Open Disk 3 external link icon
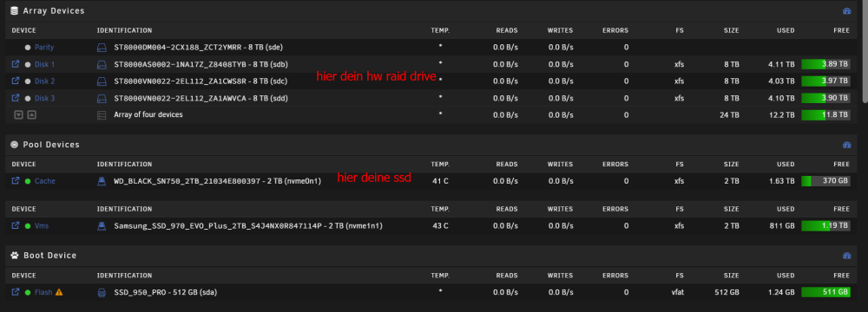Screen dimensions: 868x312 point(16,98)
